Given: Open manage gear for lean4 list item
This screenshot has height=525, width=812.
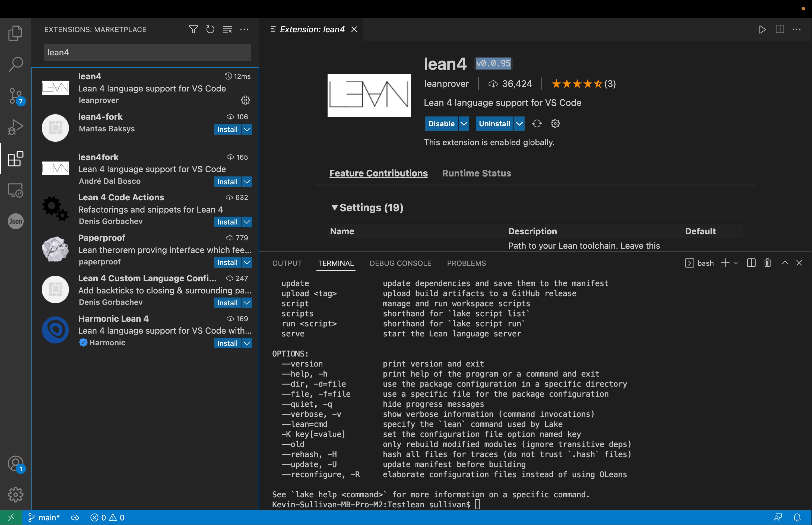Looking at the screenshot, I should point(245,100).
